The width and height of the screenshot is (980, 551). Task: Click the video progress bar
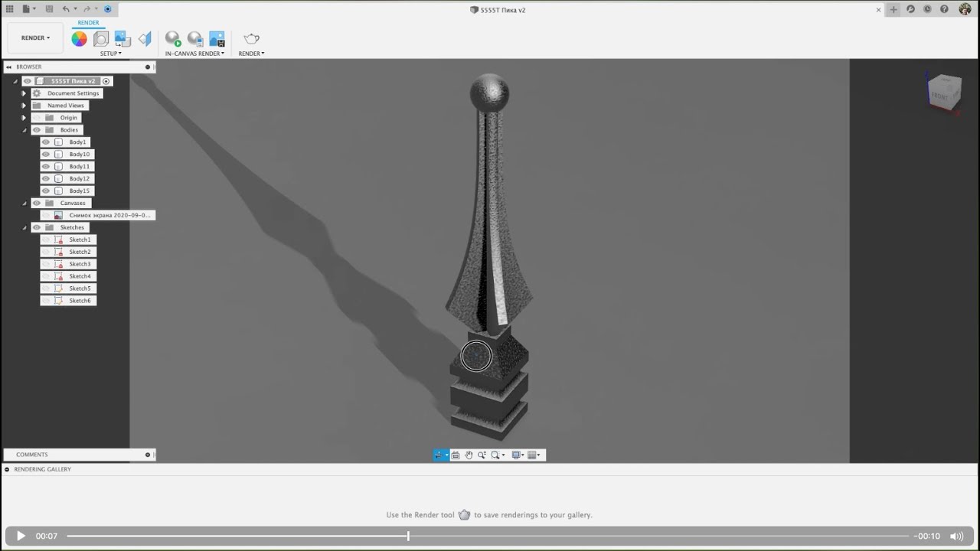click(x=488, y=536)
